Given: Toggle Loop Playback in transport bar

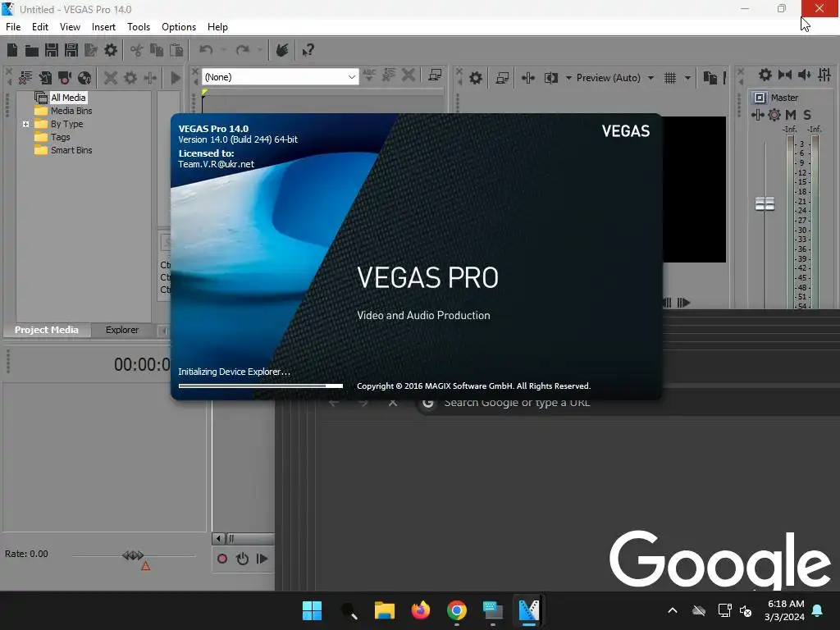Looking at the screenshot, I should coord(242,559).
